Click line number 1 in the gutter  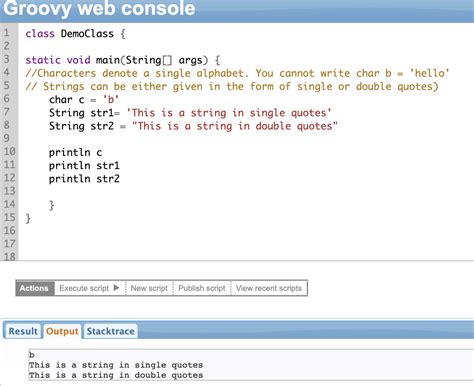coord(7,33)
